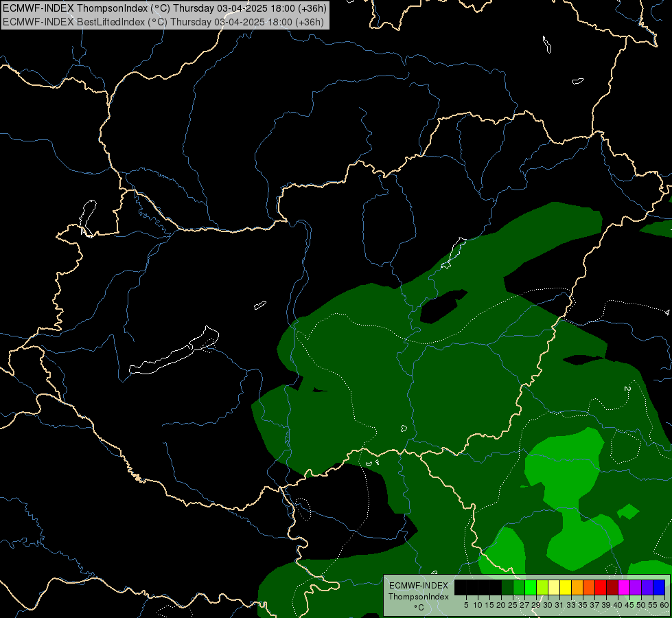Select the blue 55-60 legend swatch
Screen dimensions: 672x618
click(x=659, y=587)
